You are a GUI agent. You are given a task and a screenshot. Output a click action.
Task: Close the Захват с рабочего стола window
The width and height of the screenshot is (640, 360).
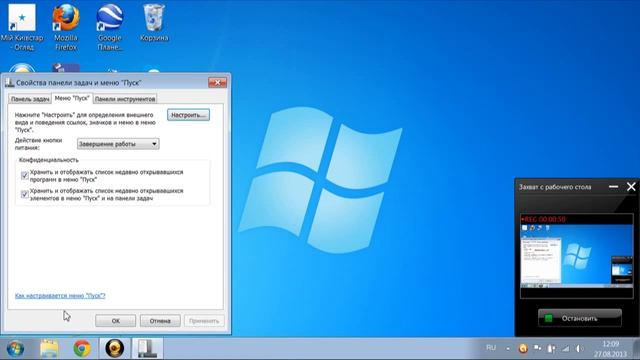(x=631, y=187)
